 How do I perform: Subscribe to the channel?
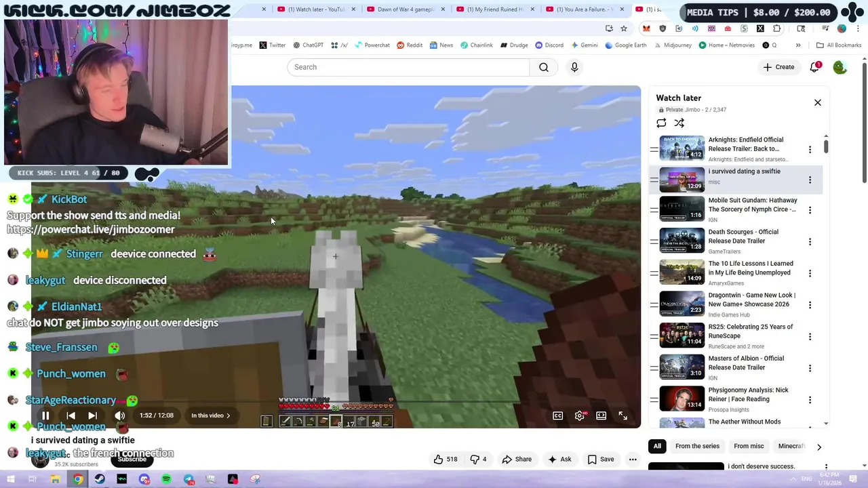pos(132,460)
